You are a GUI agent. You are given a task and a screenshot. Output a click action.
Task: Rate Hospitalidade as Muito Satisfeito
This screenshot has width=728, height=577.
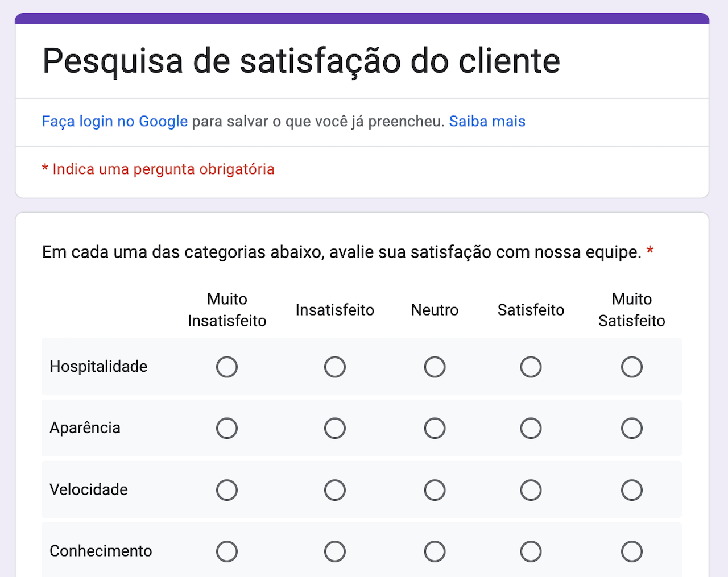pyautogui.click(x=631, y=367)
